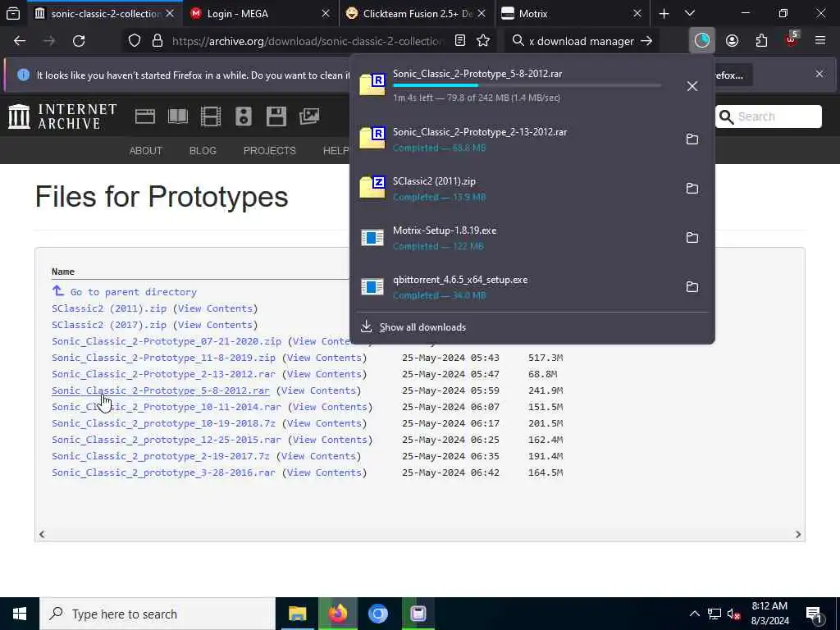Show hidden system tray icons
The width and height of the screenshot is (840, 630).
point(694,614)
